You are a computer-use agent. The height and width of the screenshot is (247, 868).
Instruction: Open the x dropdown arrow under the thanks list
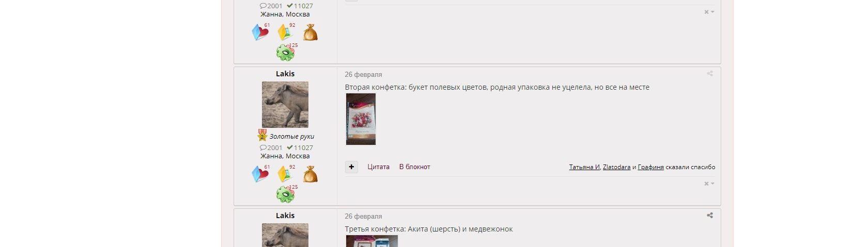(709, 184)
